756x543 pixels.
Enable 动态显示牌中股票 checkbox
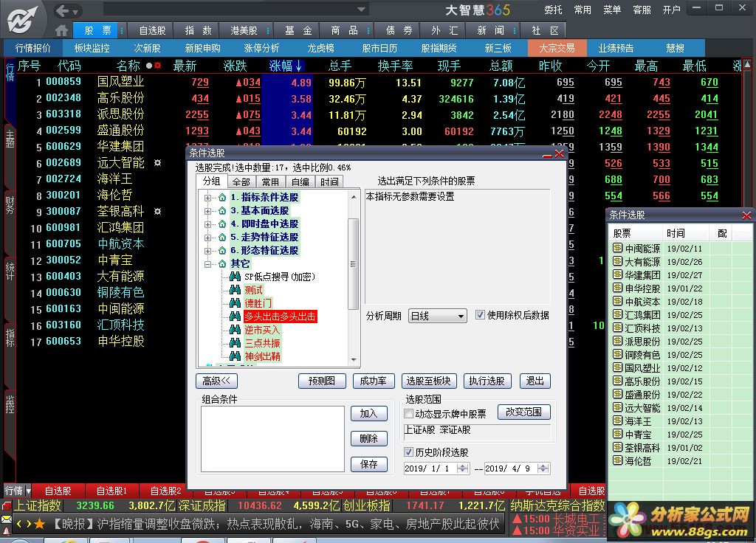pos(408,413)
